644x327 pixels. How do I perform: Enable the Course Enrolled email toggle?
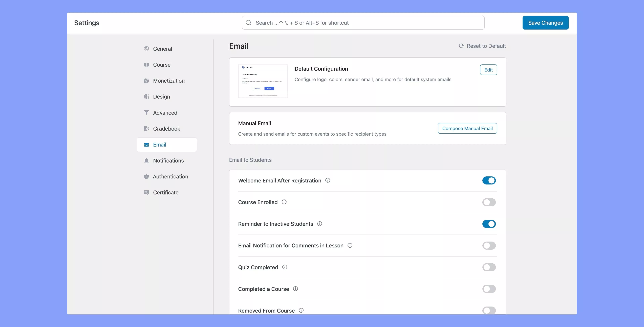(489, 202)
